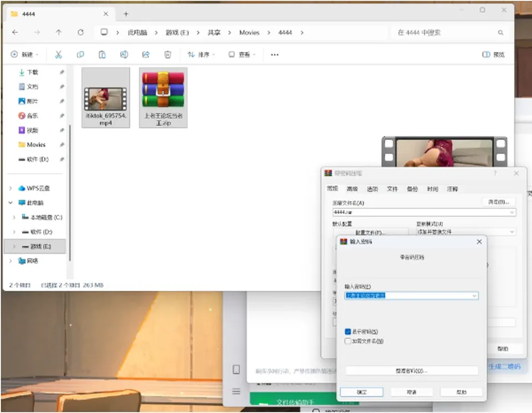Screen dimensions: 532x413
Task: Click the Movies breadcrumb in address bar
Action: tap(249, 33)
